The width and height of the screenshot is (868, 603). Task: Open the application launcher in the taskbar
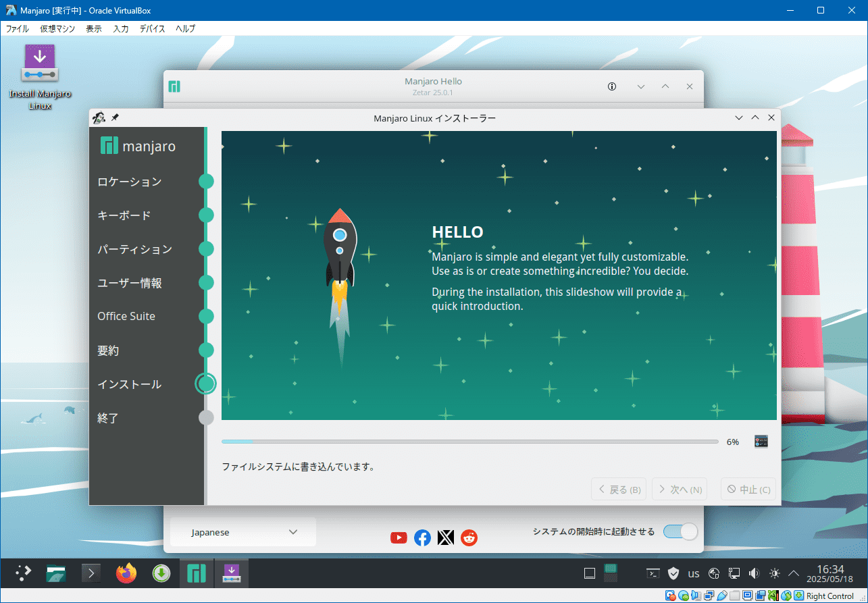coord(24,573)
